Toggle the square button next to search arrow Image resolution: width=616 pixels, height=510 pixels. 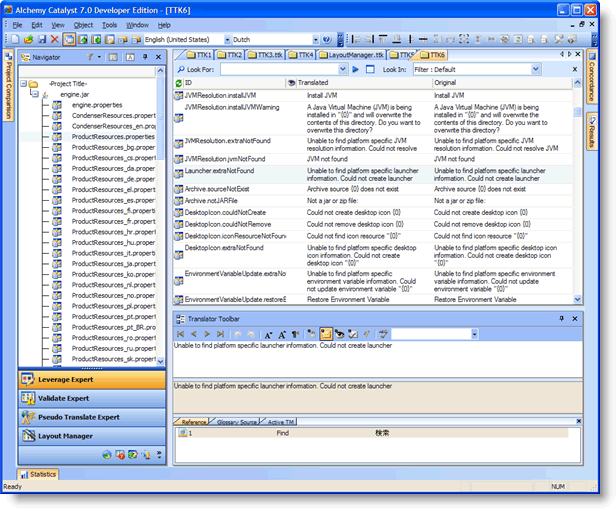pyautogui.click(x=370, y=70)
